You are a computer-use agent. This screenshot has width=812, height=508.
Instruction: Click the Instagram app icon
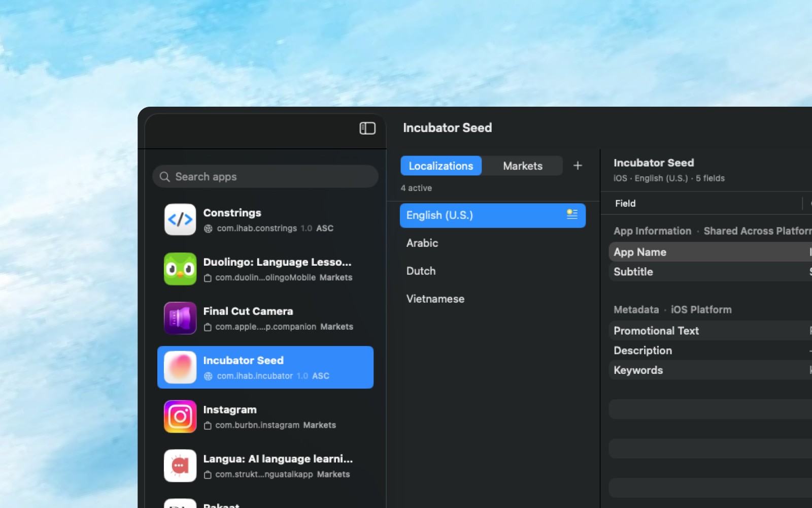coord(180,417)
